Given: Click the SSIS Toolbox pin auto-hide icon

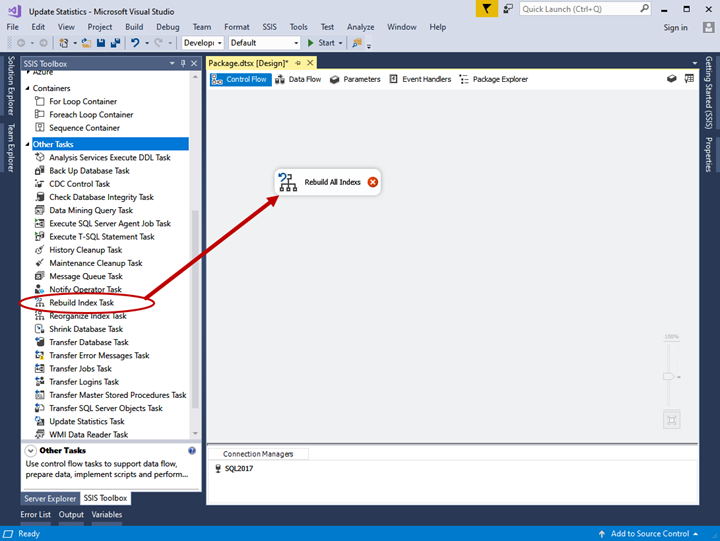Looking at the screenshot, I should 183,63.
